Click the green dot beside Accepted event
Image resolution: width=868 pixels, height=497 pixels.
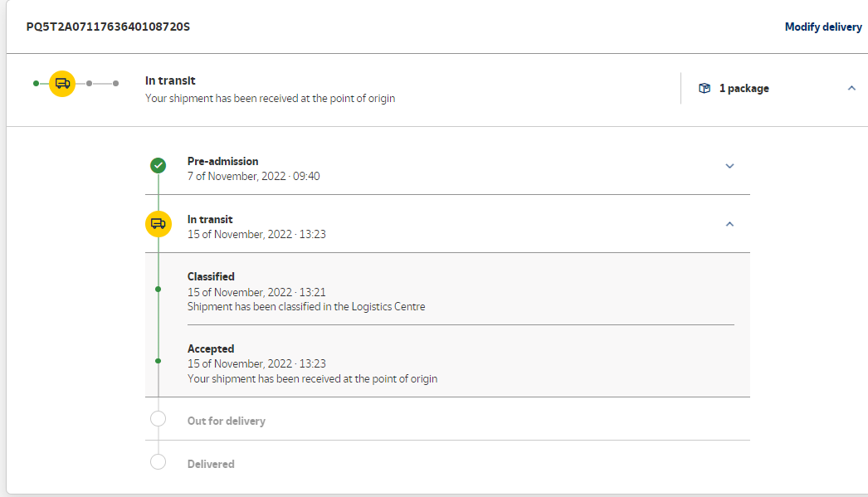158,361
